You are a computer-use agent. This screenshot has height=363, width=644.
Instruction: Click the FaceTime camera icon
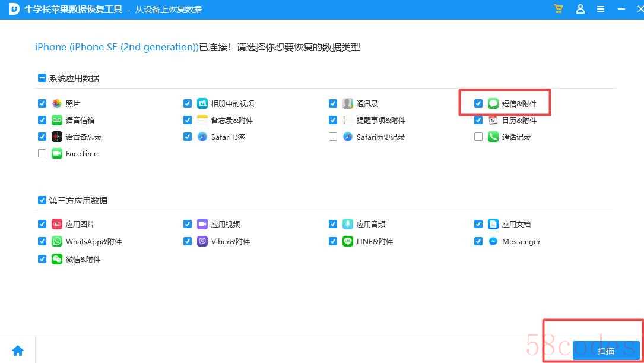(x=56, y=153)
